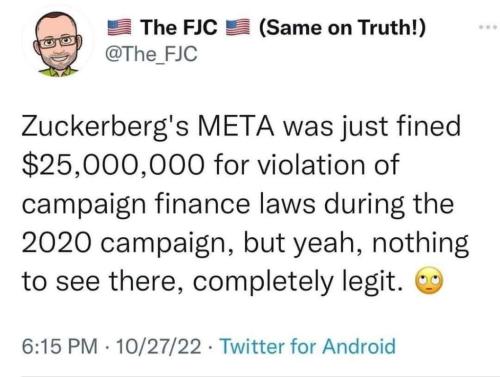Click the words completely legit
Viewport: 500px width, 377px height.
tap(297, 282)
